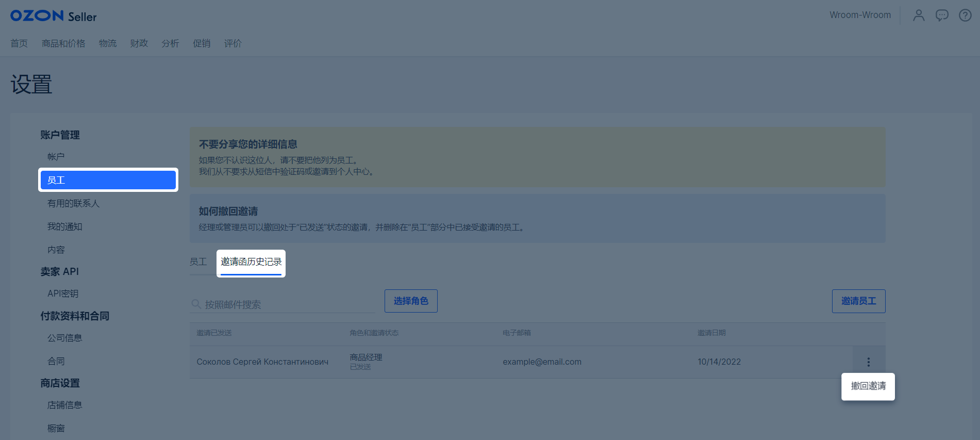Viewport: 980px width, 440px height.
Task: Click the 邀请已发送 column header
Action: [214, 333]
